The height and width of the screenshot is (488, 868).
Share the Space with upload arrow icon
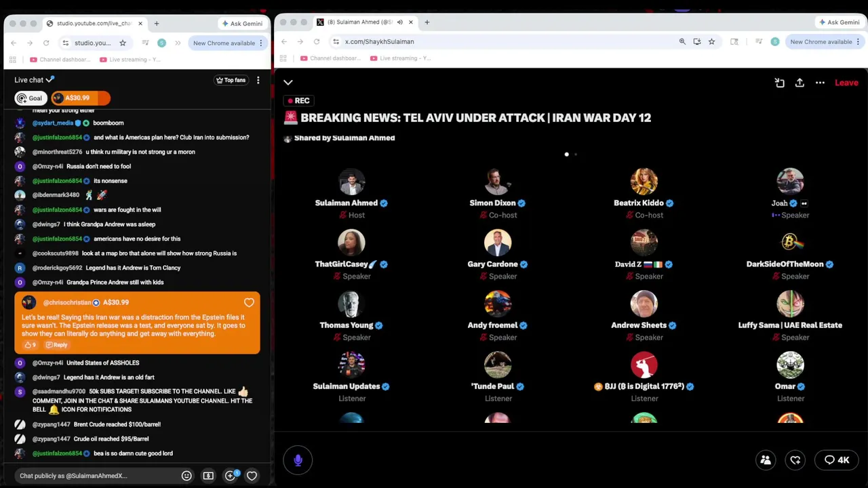(x=800, y=83)
